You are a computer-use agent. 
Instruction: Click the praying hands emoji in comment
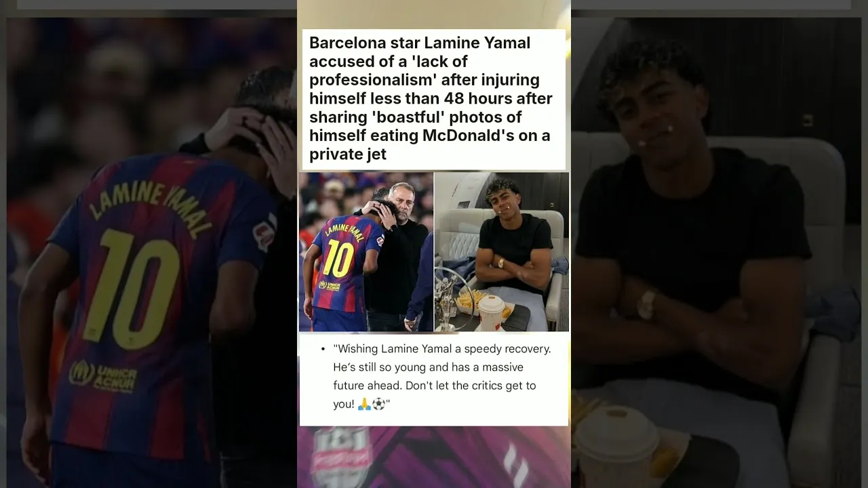pos(364,404)
